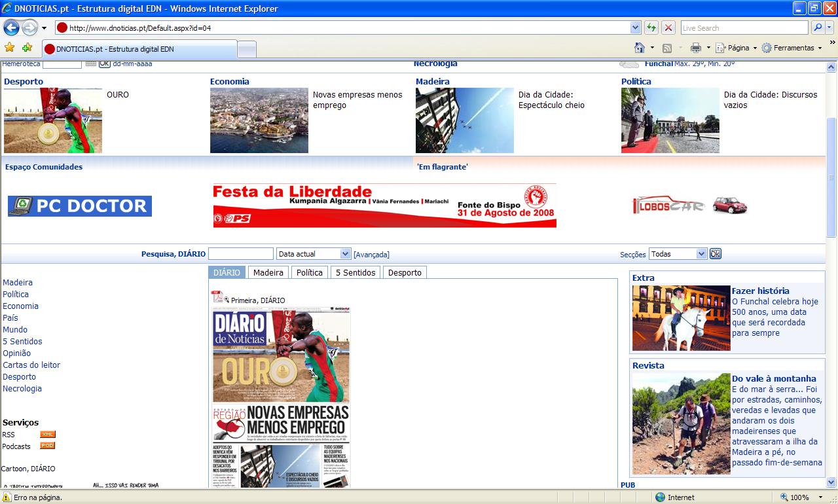The width and height of the screenshot is (838, 504).
Task: Open the Madeira section heading at top
Action: [433, 81]
